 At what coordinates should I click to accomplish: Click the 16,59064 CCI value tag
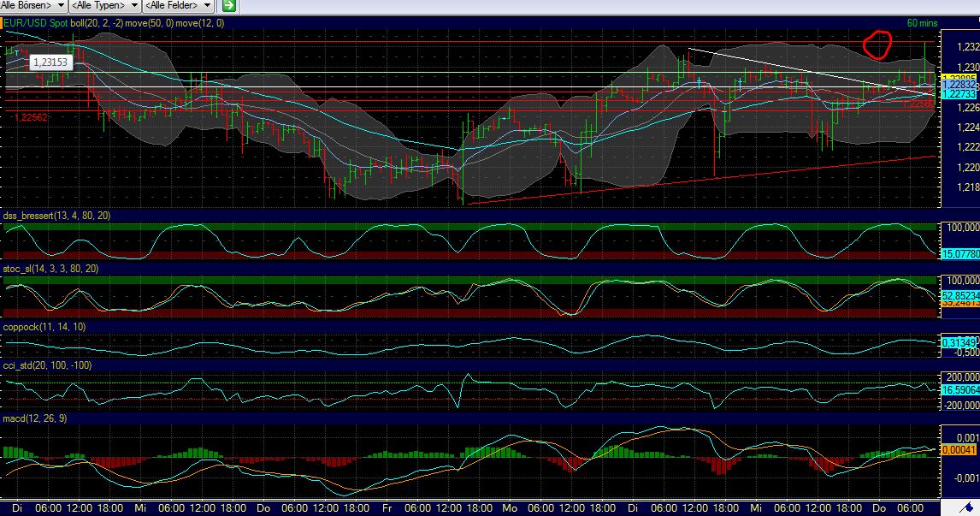(960, 389)
